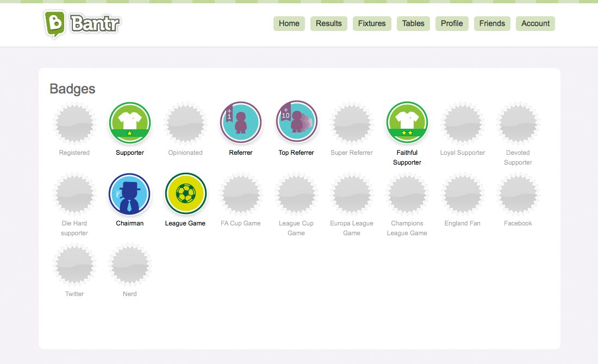Click the Faithful Supporter label text

[407, 158]
